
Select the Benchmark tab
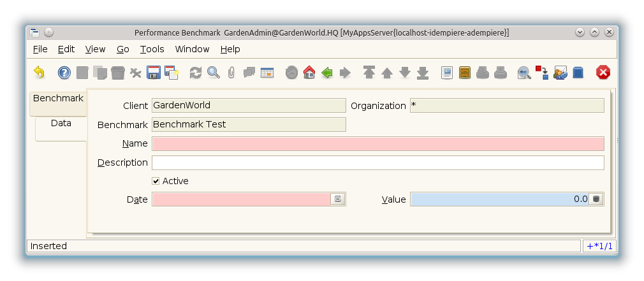coord(58,99)
